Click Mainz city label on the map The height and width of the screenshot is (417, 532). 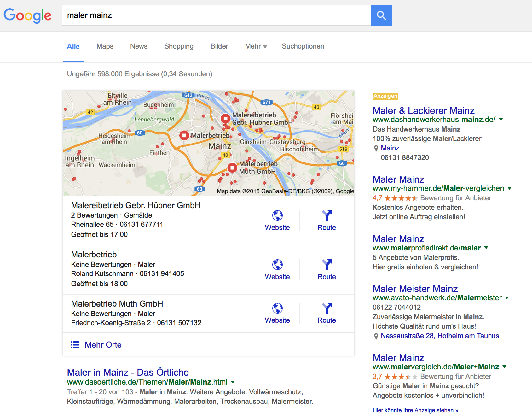pos(220,146)
